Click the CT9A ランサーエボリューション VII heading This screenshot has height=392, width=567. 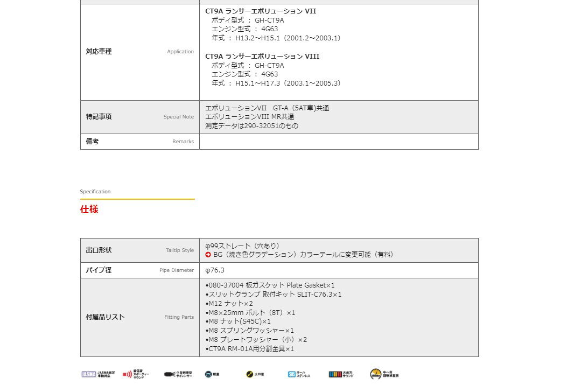coord(261,11)
